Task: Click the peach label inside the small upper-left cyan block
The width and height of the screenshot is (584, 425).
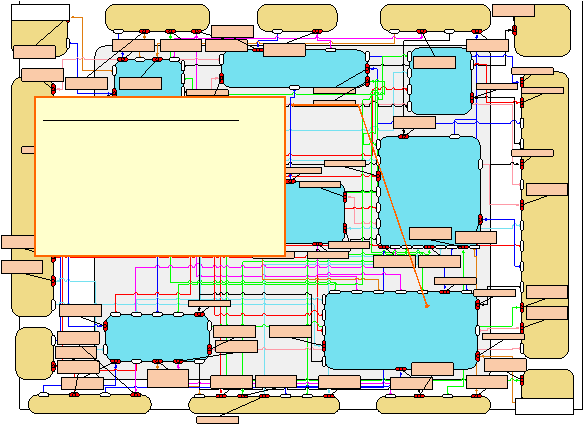Action: pos(140,83)
